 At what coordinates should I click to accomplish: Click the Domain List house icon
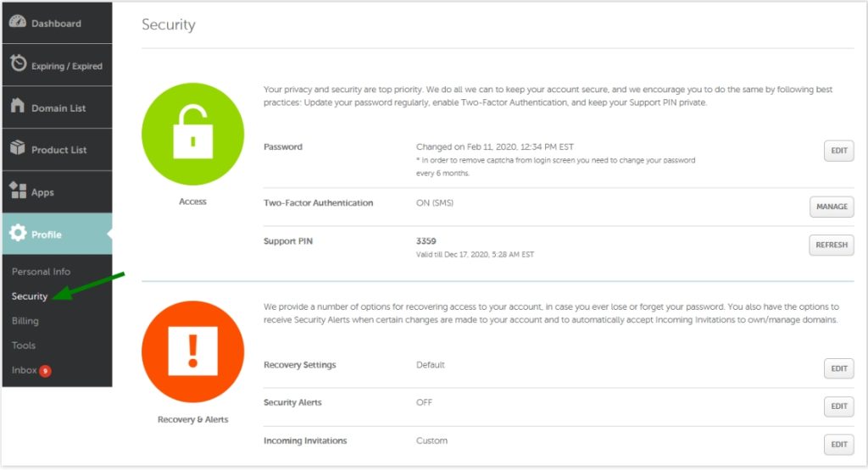click(x=17, y=107)
